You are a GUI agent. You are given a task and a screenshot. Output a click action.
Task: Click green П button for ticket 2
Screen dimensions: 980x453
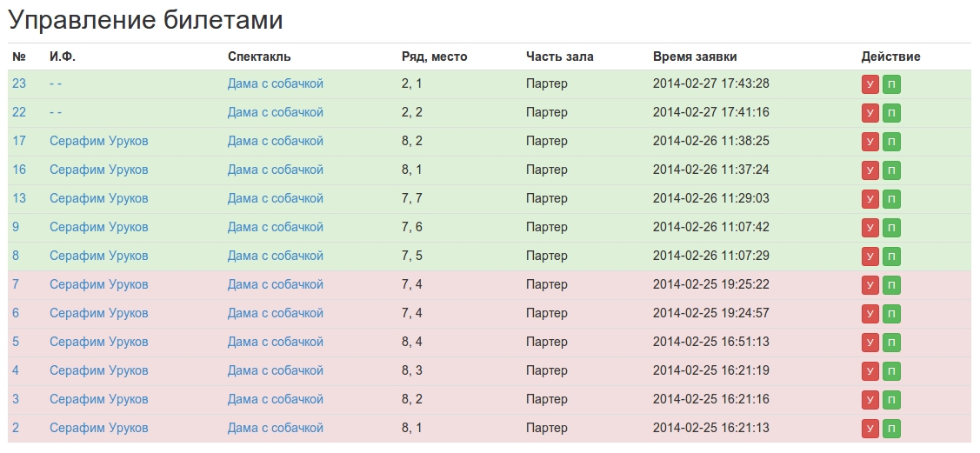[x=891, y=430]
